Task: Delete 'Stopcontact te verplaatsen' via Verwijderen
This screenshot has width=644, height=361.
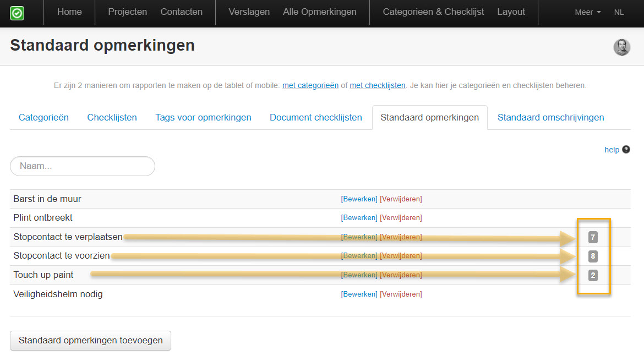Action: click(401, 237)
